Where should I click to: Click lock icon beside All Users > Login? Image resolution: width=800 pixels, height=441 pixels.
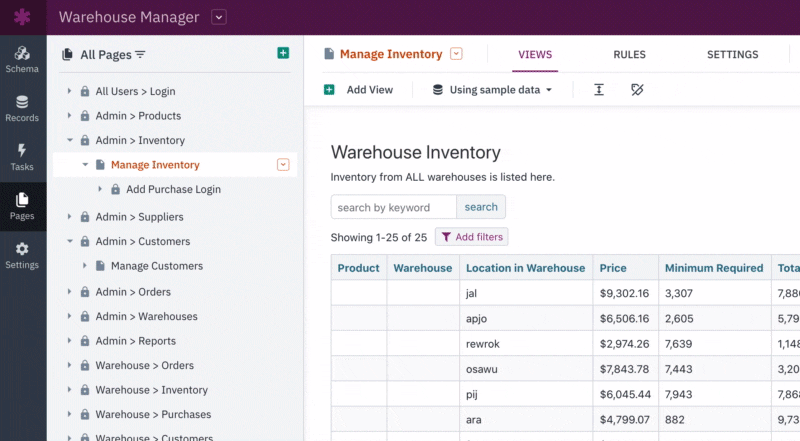coord(85,91)
